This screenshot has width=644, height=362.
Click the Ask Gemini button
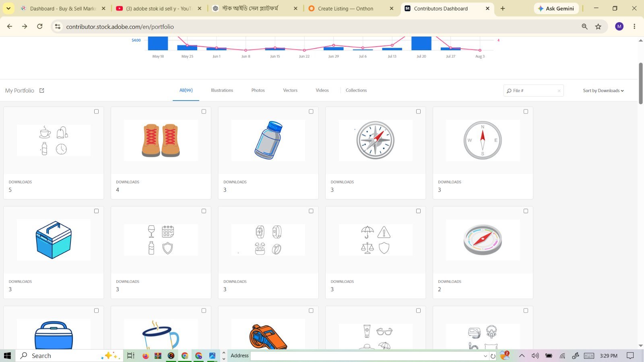click(556, 8)
